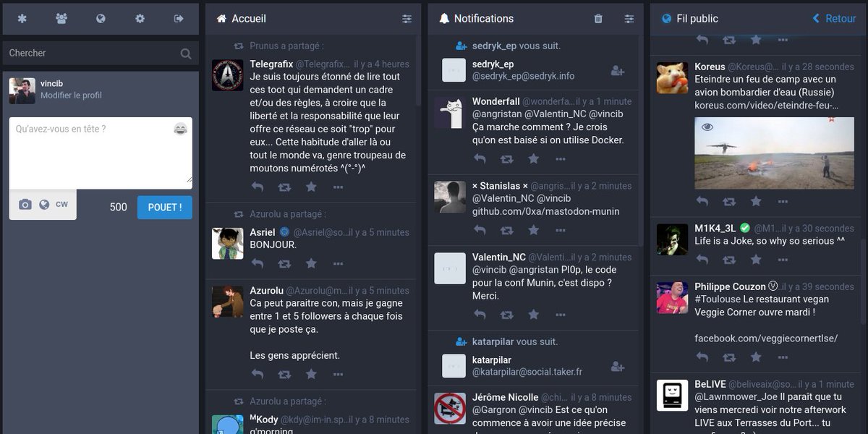Viewport: 868px width, 434px height.
Task: Favourite the Koreus toot
Action: point(756,201)
